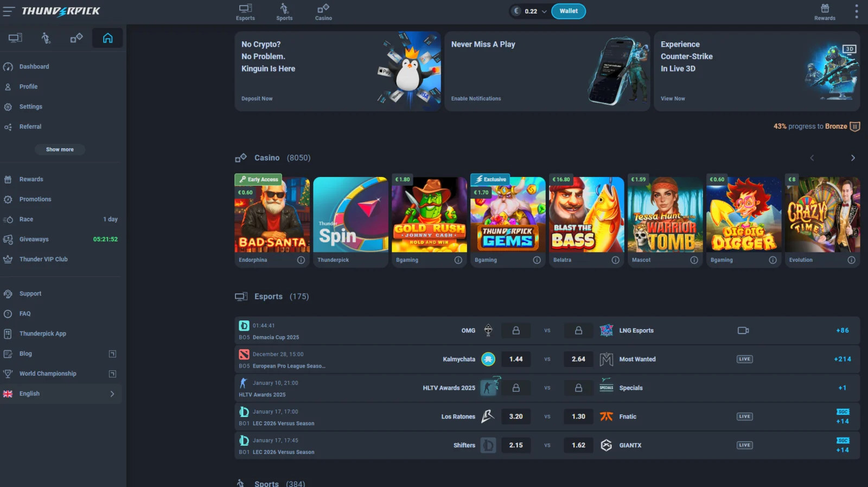Click the 43% progress to Bronze text
Image resolution: width=868 pixels, height=487 pixels.
click(810, 127)
